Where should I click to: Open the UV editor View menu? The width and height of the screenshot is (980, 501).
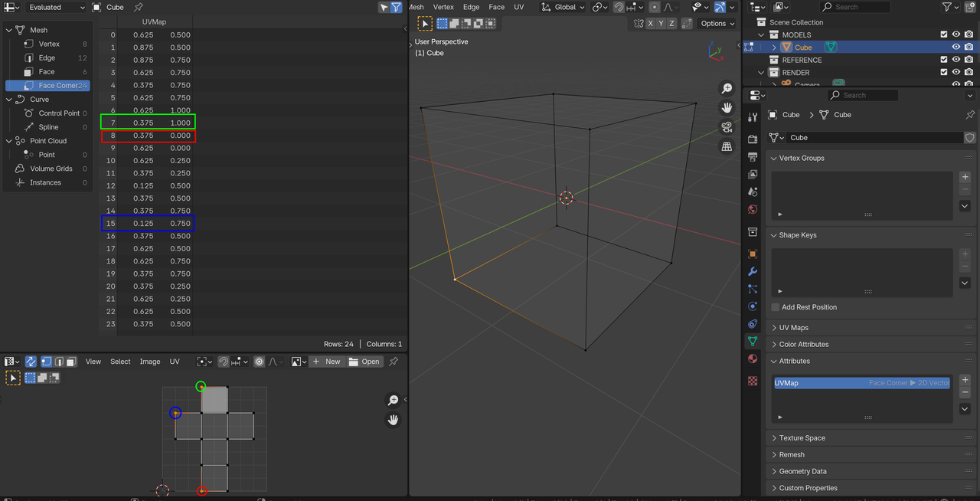93,362
